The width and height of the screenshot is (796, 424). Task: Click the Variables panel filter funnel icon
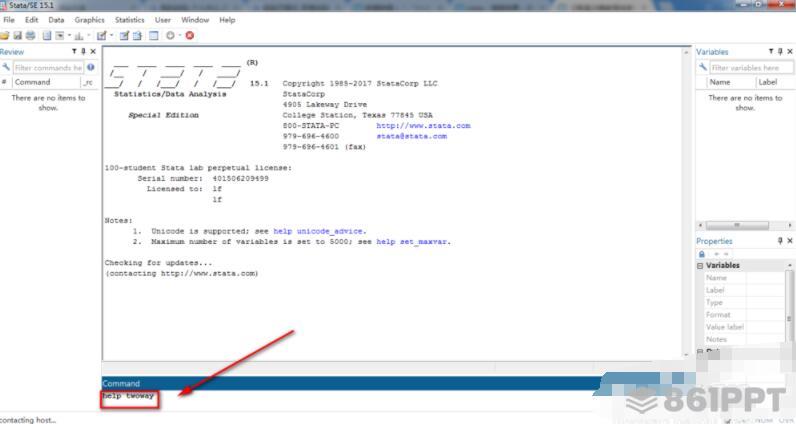tap(771, 51)
